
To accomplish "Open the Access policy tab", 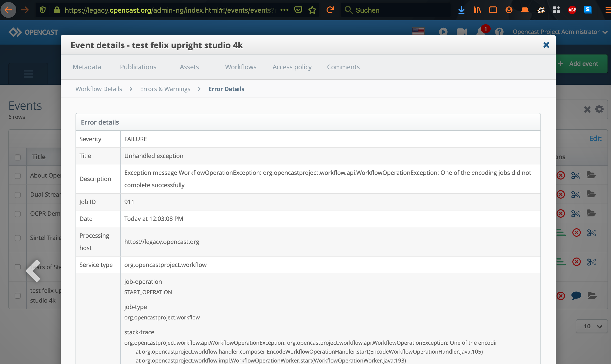I will click(292, 67).
